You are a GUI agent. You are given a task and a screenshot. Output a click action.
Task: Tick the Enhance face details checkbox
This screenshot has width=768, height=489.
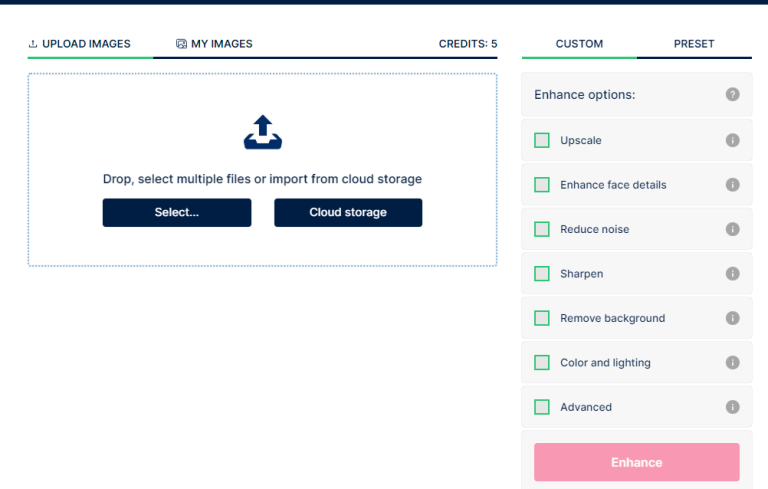542,185
